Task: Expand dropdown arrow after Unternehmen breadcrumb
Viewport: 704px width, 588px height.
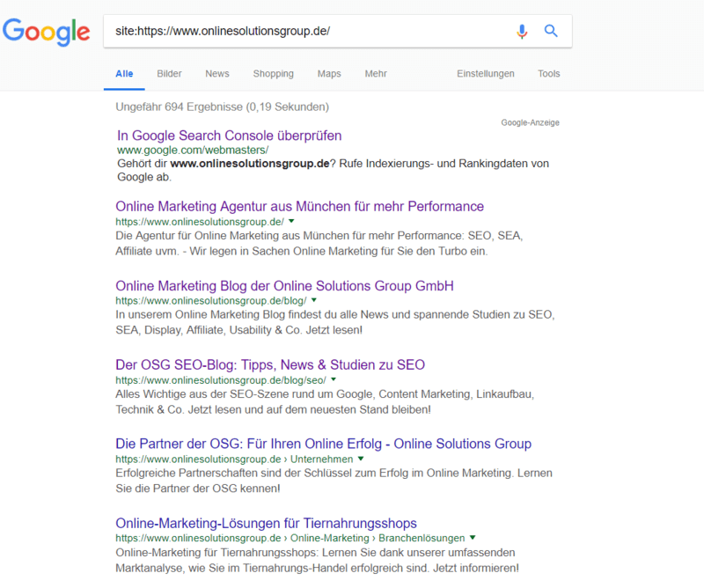Action: pos(361,459)
